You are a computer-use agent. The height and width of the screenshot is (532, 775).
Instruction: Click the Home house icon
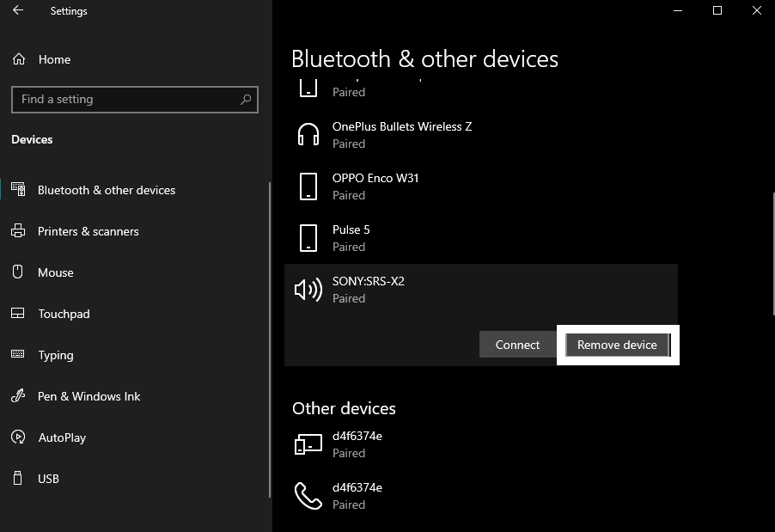(18, 59)
